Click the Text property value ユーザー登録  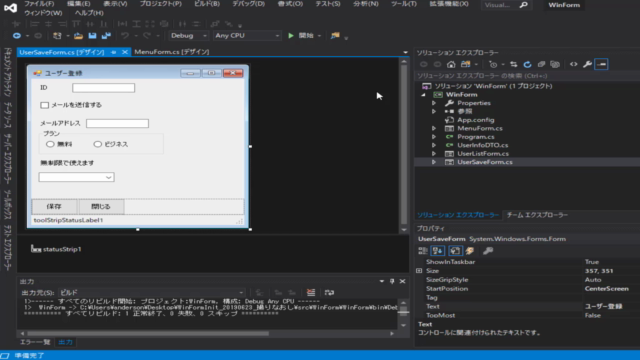(603, 307)
